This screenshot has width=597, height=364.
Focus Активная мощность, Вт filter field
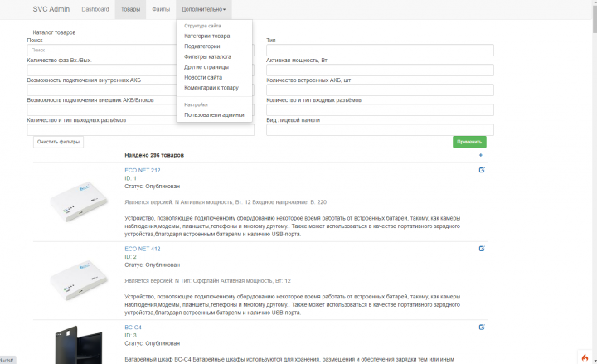coord(380,70)
